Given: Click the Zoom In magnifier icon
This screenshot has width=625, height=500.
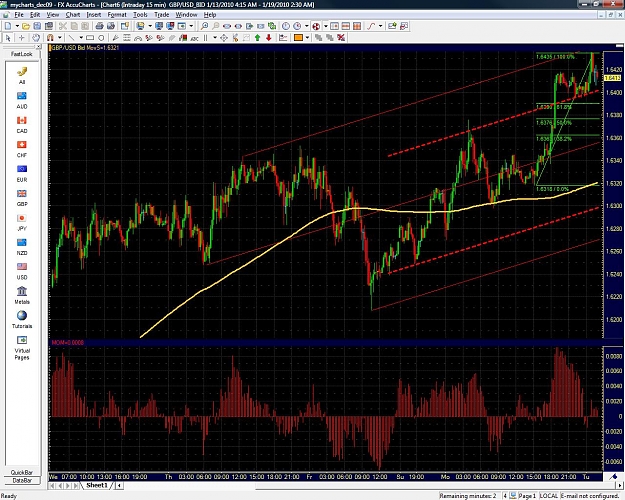Looking at the screenshot, I should (204, 26).
